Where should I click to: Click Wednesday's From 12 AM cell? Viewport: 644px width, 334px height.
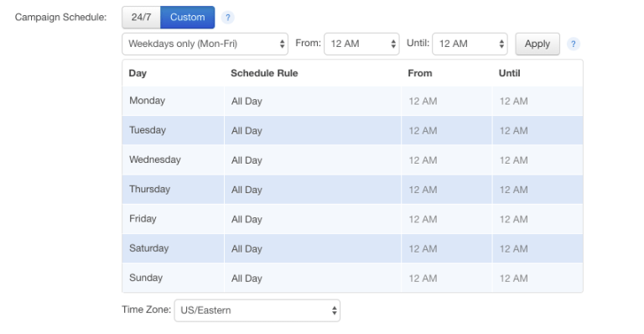click(423, 160)
